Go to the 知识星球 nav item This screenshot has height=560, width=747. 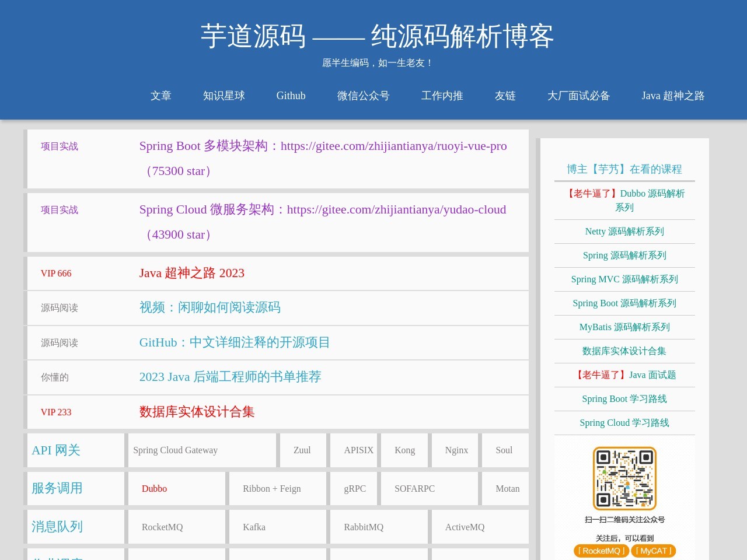(224, 96)
